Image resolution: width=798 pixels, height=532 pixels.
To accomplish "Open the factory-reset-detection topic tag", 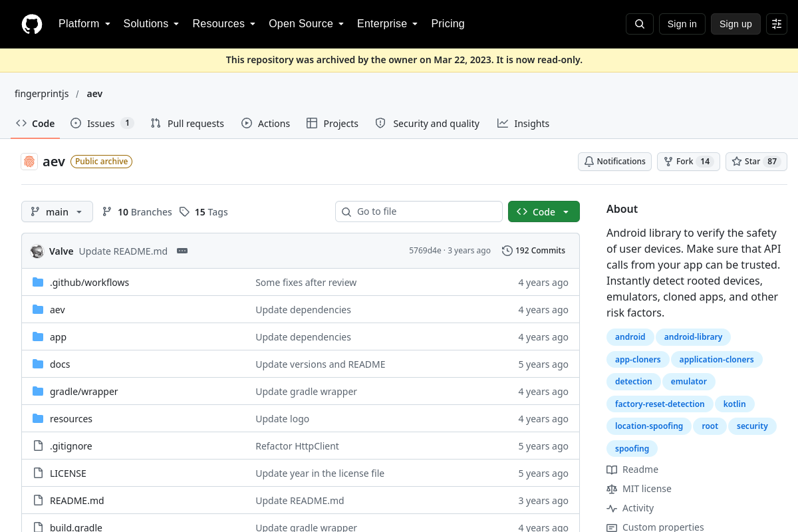I will pos(660,404).
